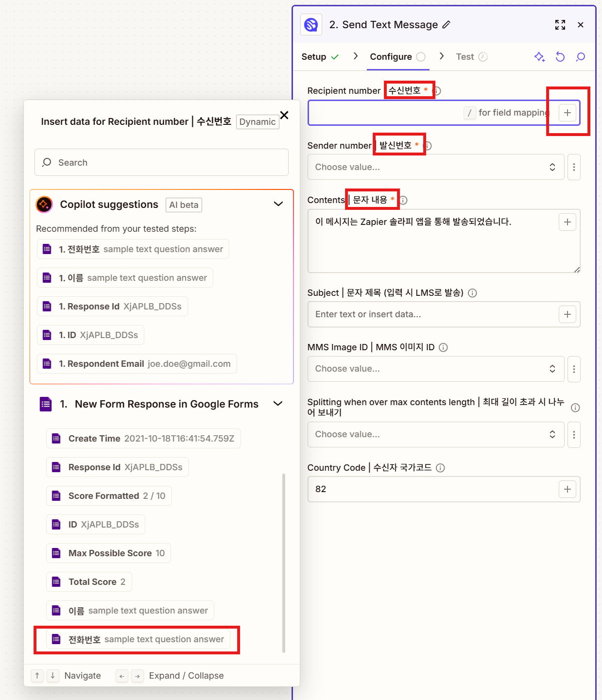Expand the step panel to fullscreen
The height and width of the screenshot is (700, 602).
coord(560,25)
